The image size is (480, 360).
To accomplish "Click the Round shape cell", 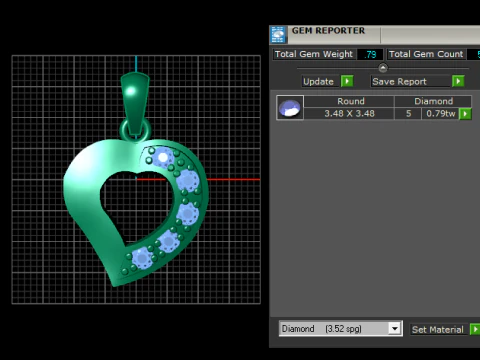I will point(350,101).
